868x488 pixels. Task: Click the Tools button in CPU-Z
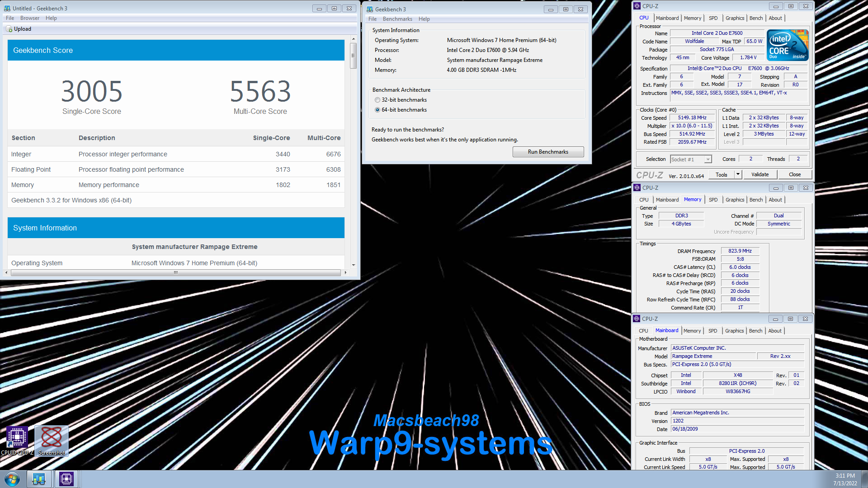click(x=722, y=174)
